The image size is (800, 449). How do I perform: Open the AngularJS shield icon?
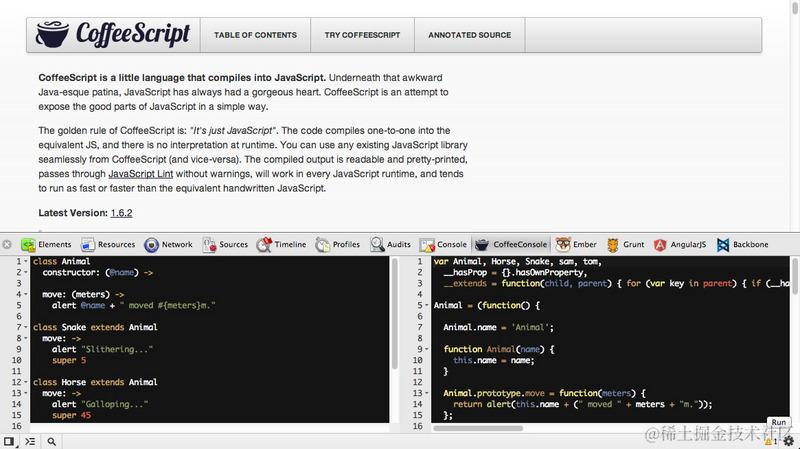pos(660,245)
